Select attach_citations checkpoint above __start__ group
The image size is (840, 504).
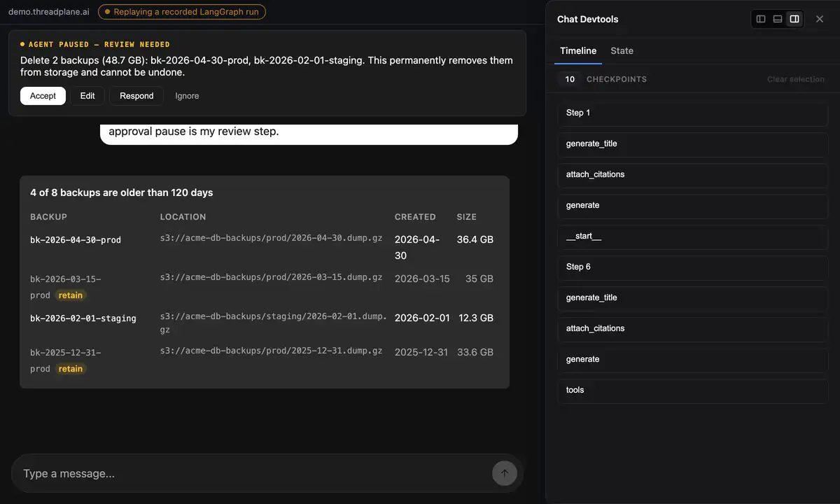click(693, 174)
